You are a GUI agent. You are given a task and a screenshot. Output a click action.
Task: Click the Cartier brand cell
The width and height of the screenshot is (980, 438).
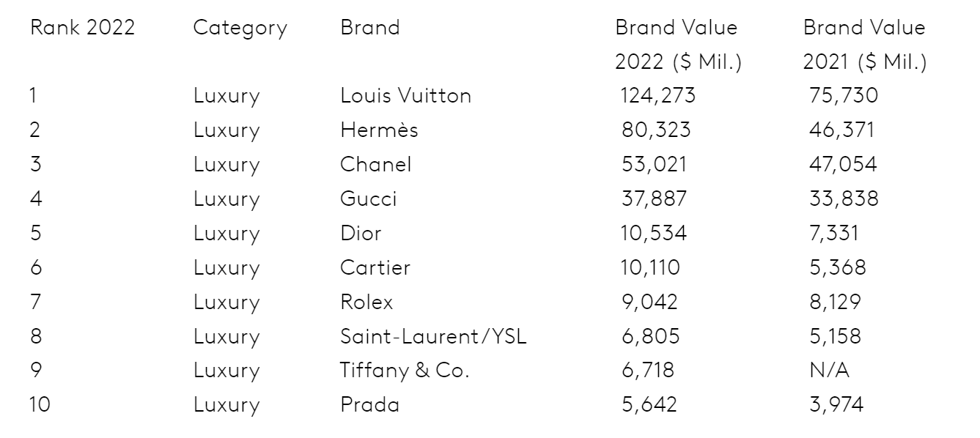[x=375, y=268]
